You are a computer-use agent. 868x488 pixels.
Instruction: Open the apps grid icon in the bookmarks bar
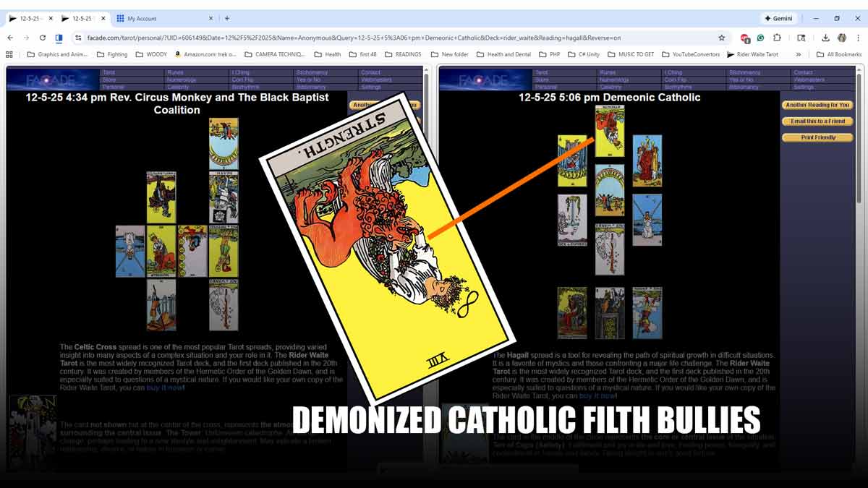[x=9, y=54]
